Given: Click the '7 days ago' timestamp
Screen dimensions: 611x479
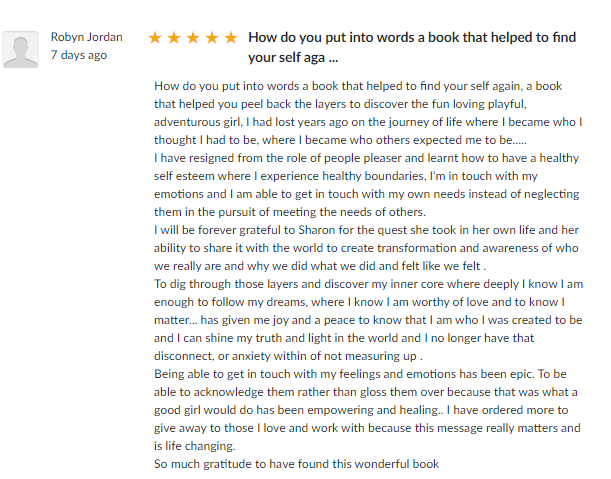Looking at the screenshot, I should (x=79, y=55).
